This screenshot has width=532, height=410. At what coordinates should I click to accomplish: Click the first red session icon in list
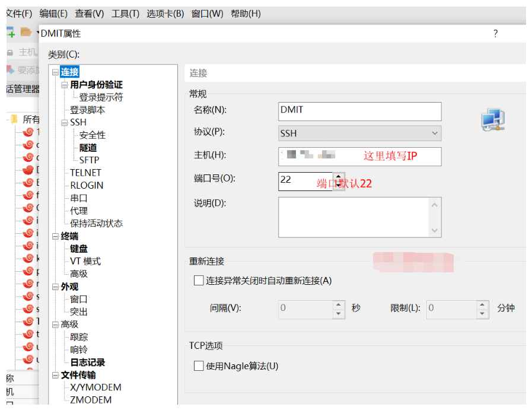(28, 132)
